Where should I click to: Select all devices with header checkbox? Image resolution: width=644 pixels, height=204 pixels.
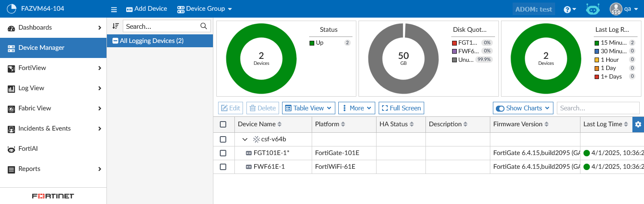pyautogui.click(x=223, y=124)
